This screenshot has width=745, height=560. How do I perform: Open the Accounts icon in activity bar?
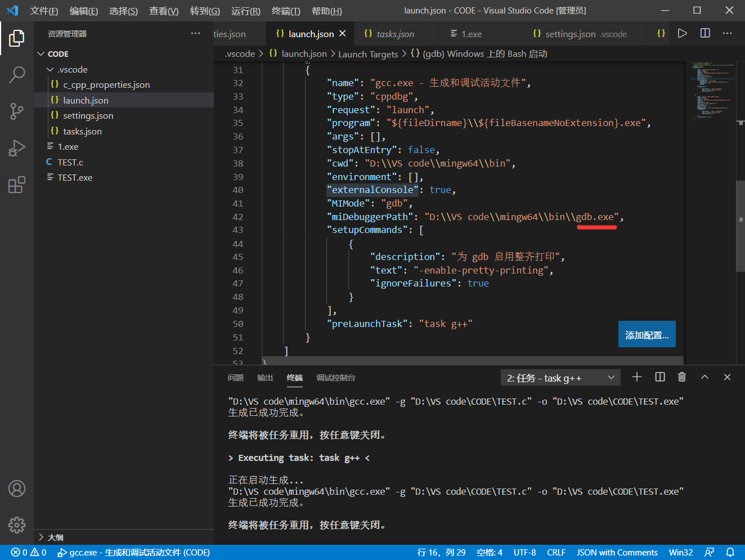click(17, 489)
